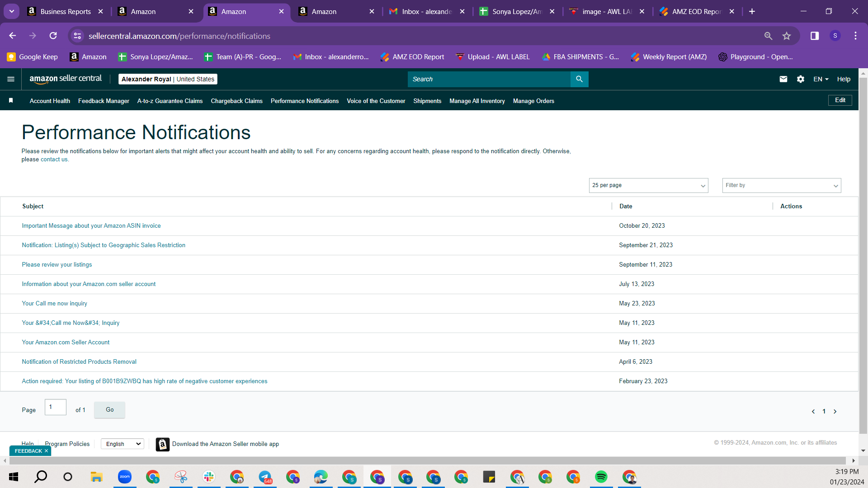Go to previous page arrow in pagination
Image resolution: width=868 pixels, height=488 pixels.
coord(813,412)
